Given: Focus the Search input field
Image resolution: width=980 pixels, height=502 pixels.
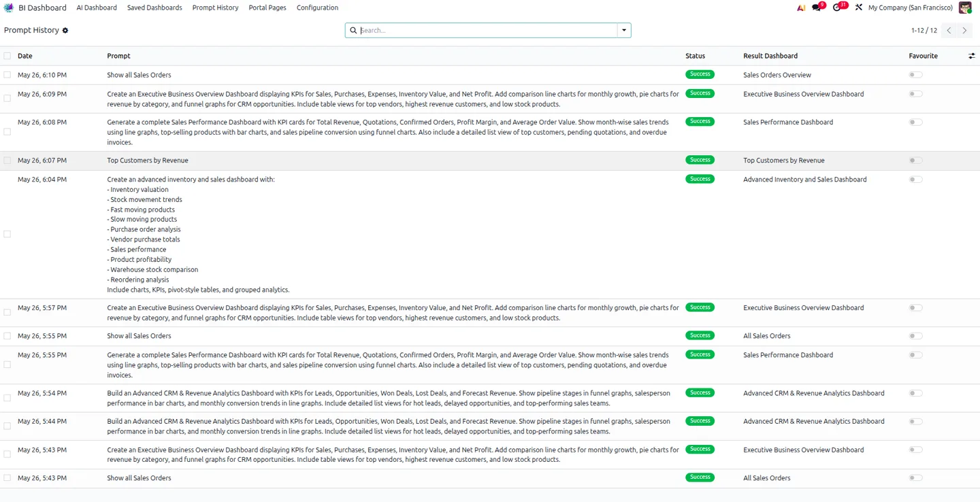Looking at the screenshot, I should (x=487, y=31).
